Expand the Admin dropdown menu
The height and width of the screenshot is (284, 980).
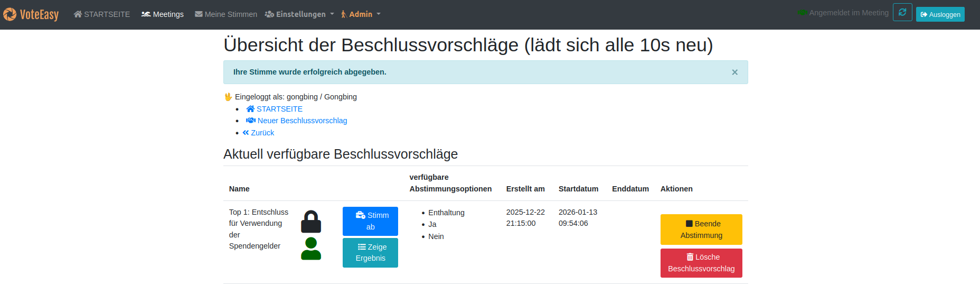(x=361, y=14)
